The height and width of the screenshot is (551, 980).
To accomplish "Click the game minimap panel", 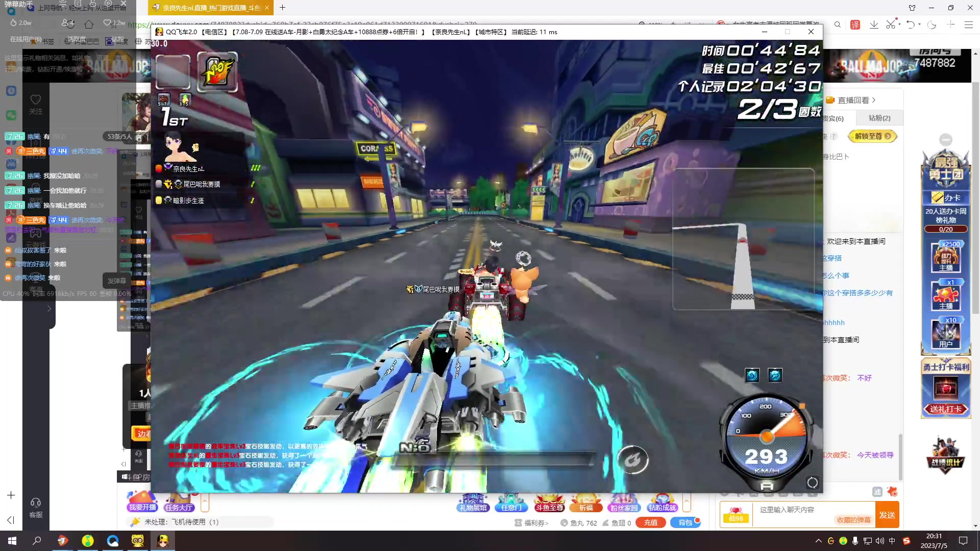I will [744, 239].
